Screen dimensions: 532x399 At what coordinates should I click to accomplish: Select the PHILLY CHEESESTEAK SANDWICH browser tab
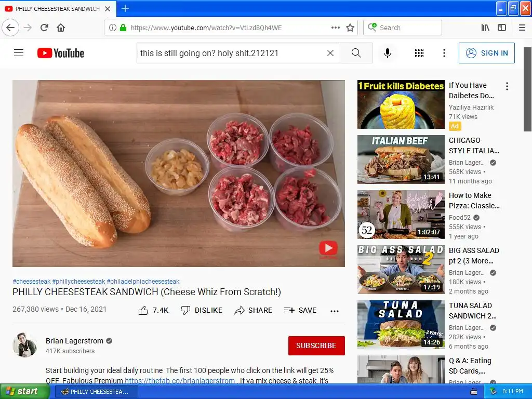pos(58,9)
